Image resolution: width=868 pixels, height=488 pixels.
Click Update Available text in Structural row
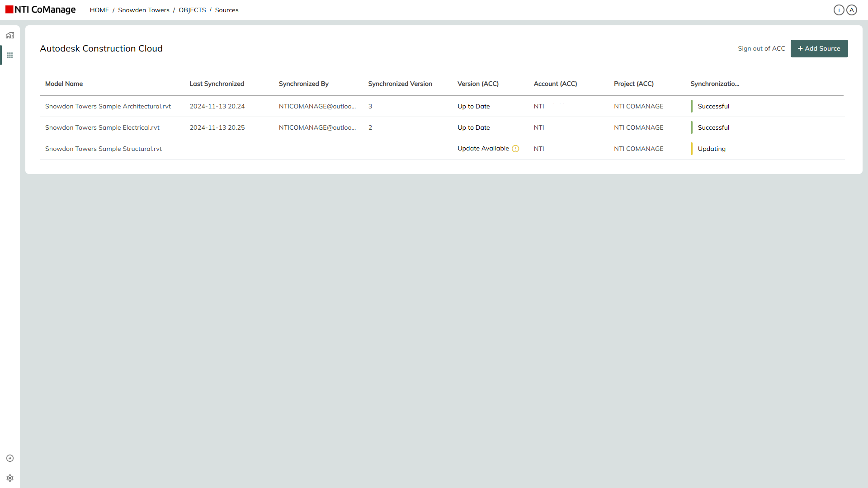click(x=483, y=148)
